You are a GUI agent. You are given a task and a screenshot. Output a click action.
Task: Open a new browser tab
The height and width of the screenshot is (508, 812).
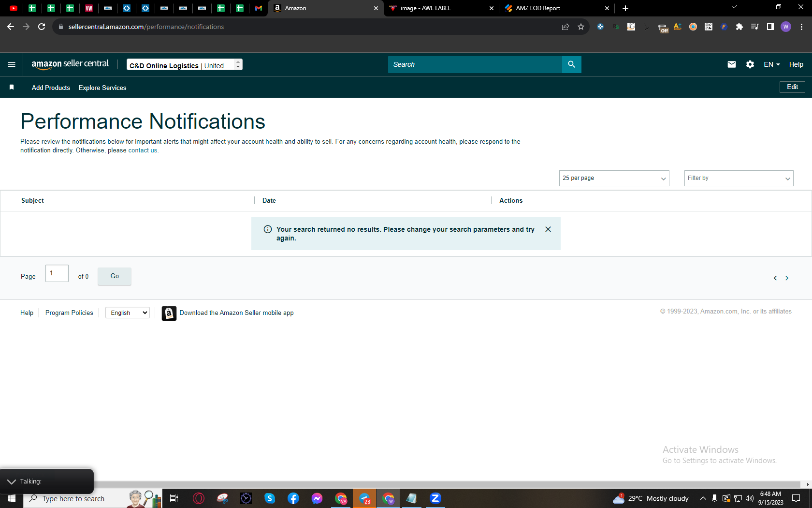point(625,8)
